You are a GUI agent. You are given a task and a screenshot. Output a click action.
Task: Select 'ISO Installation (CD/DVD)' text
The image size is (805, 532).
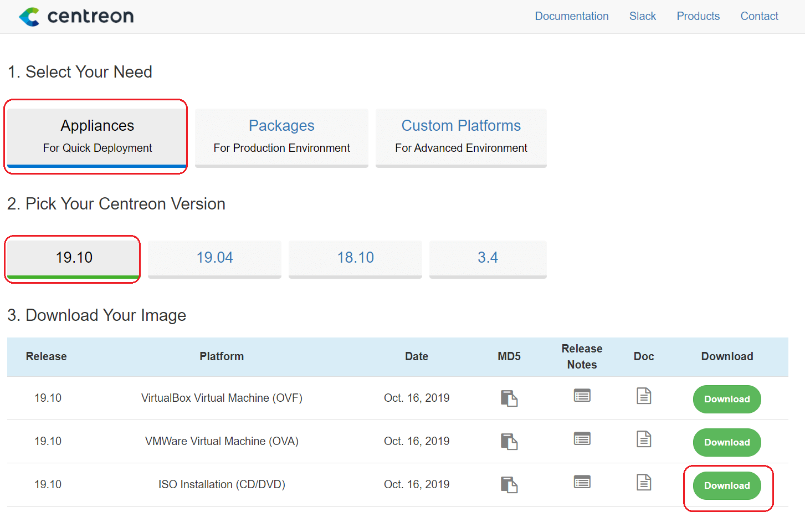(x=222, y=484)
